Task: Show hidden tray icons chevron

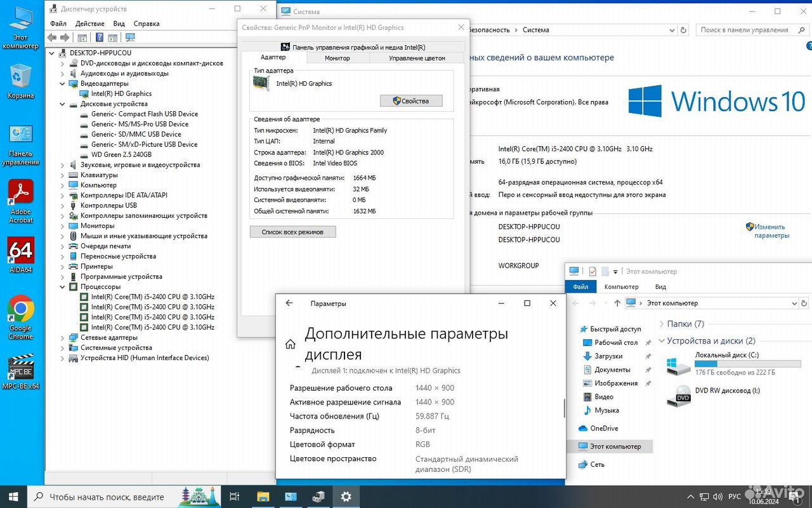Action: coord(690,497)
